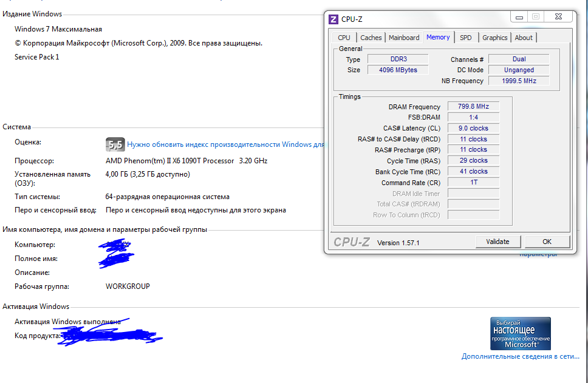The image size is (588, 383).
Task: Click the genuine Microsoft software badge
Action: tap(521, 334)
